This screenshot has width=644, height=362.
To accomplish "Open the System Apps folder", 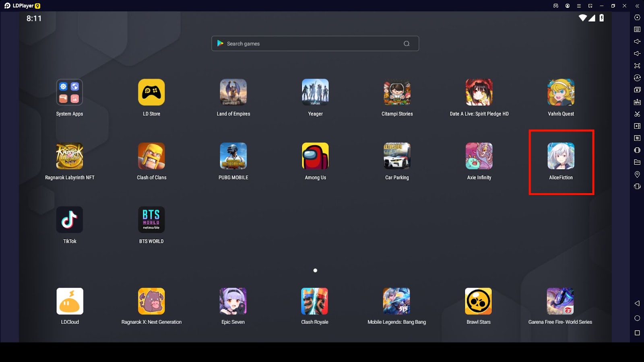I will click(x=70, y=92).
